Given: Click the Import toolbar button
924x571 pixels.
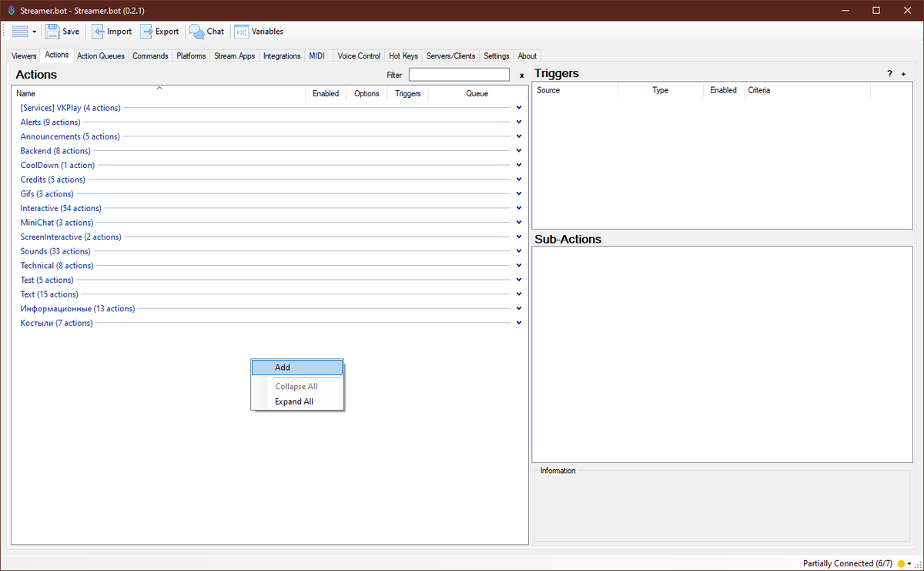Looking at the screenshot, I should coord(112,32).
